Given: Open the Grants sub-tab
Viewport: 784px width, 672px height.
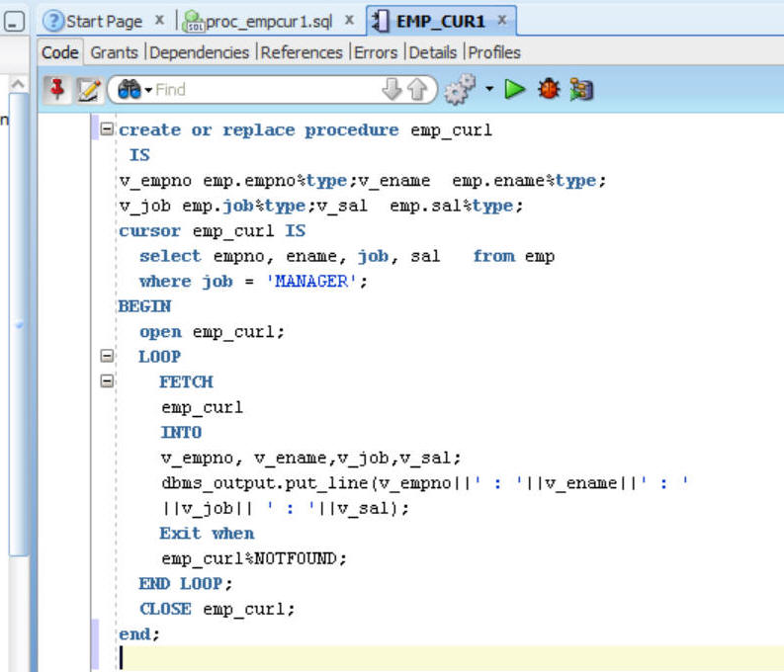Looking at the screenshot, I should pos(115,52).
